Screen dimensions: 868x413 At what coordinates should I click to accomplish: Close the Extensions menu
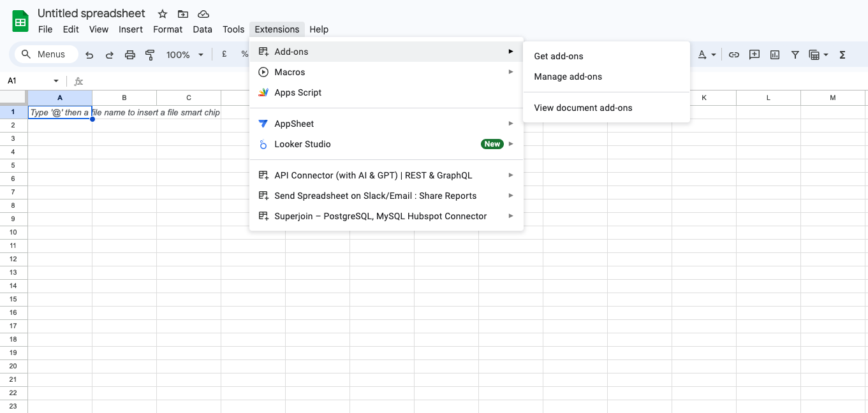click(x=277, y=29)
